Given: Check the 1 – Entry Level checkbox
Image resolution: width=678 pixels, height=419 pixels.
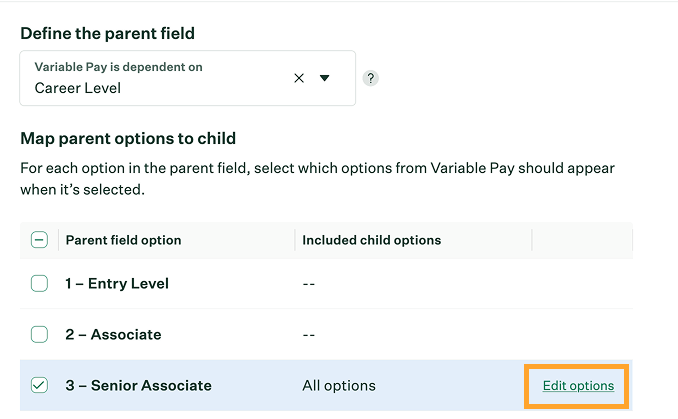Looking at the screenshot, I should 39,283.
